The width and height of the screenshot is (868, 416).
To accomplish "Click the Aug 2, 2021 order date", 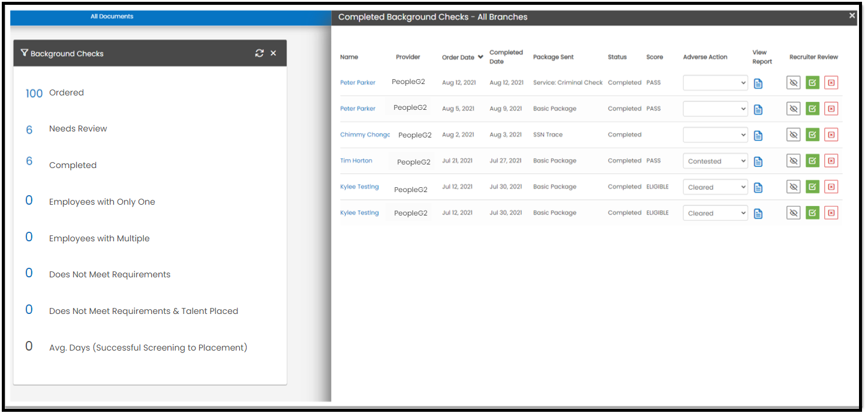I will coord(458,134).
